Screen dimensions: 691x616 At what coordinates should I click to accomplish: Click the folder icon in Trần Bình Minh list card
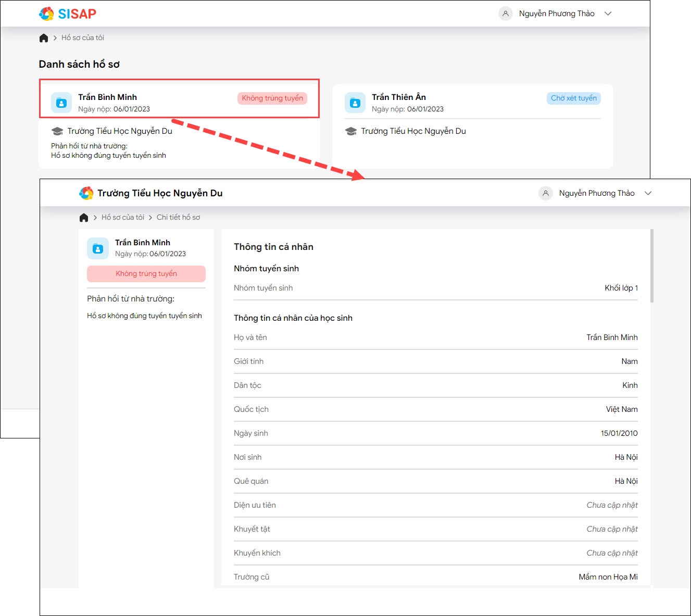point(61,103)
